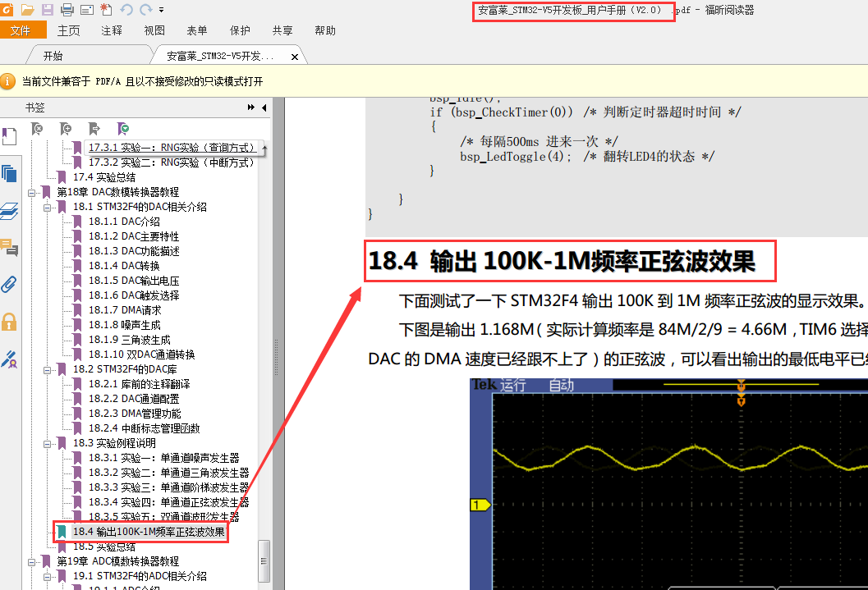Add a new bookmark using the plus bookmark icon
The image size is (868, 590).
[x=66, y=129]
